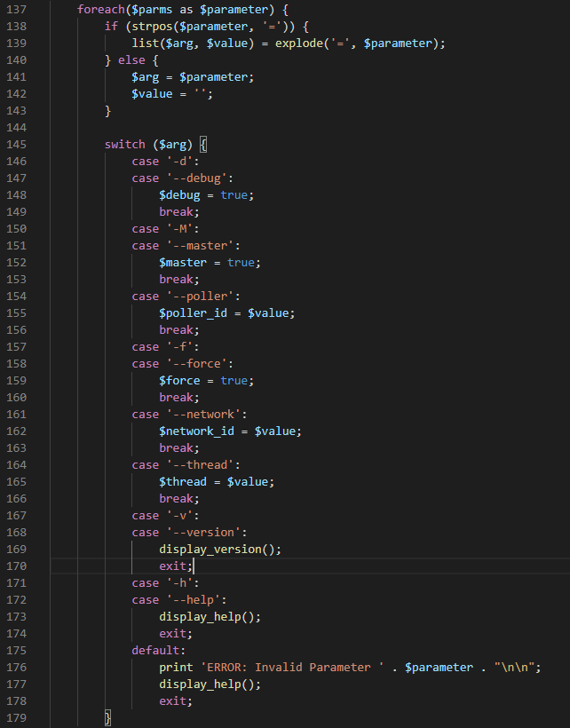Click line number 145 in the gutter
Screen dimensions: 570x728
click(16, 145)
